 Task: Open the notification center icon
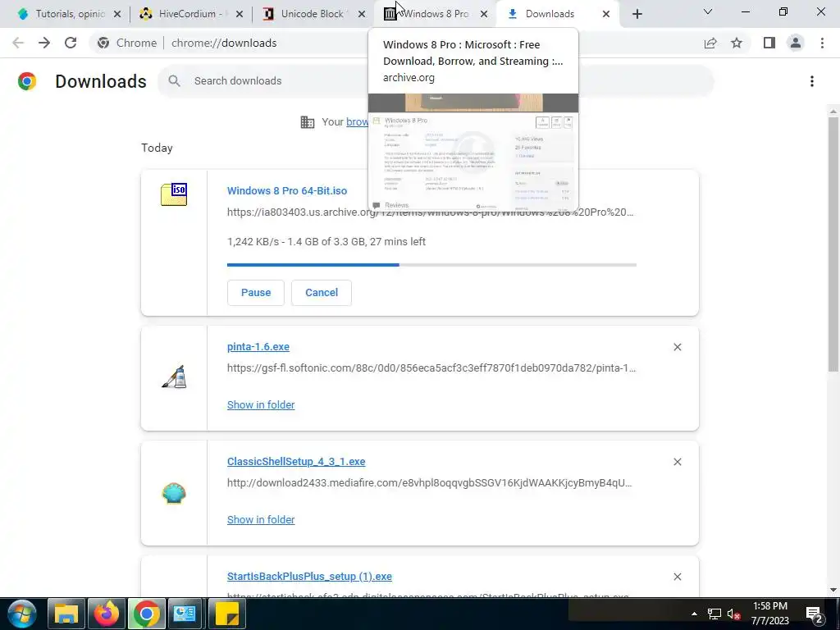point(815,614)
